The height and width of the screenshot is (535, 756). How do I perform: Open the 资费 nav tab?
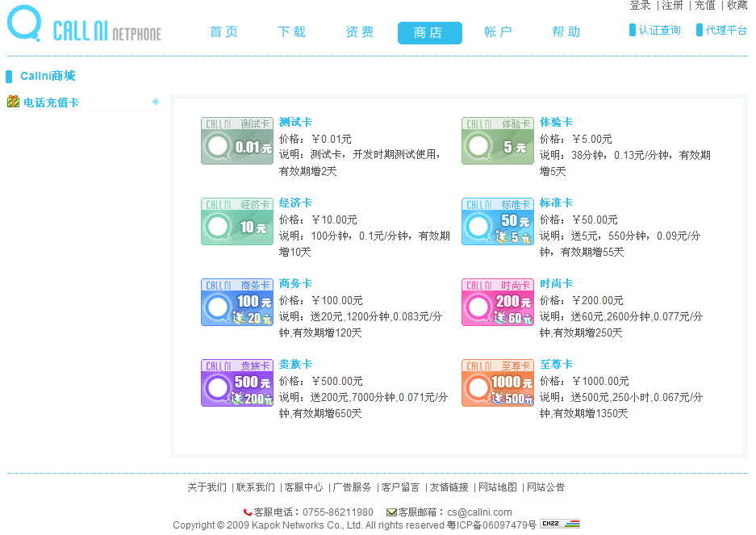pos(360,31)
